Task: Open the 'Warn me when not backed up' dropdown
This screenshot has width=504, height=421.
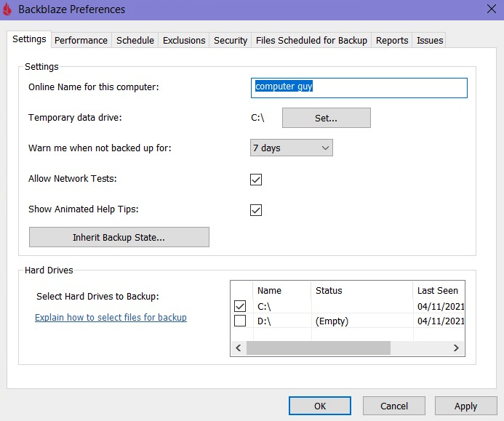Action: click(292, 148)
